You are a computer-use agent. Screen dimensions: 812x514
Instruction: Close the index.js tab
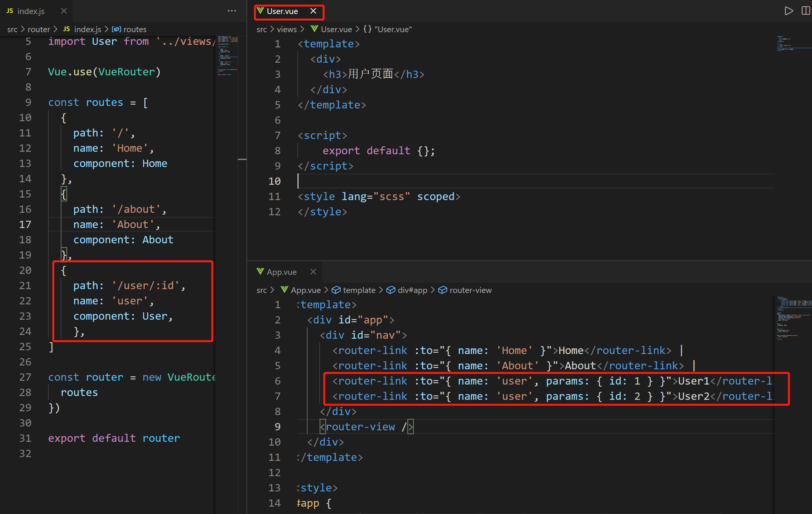coord(64,11)
